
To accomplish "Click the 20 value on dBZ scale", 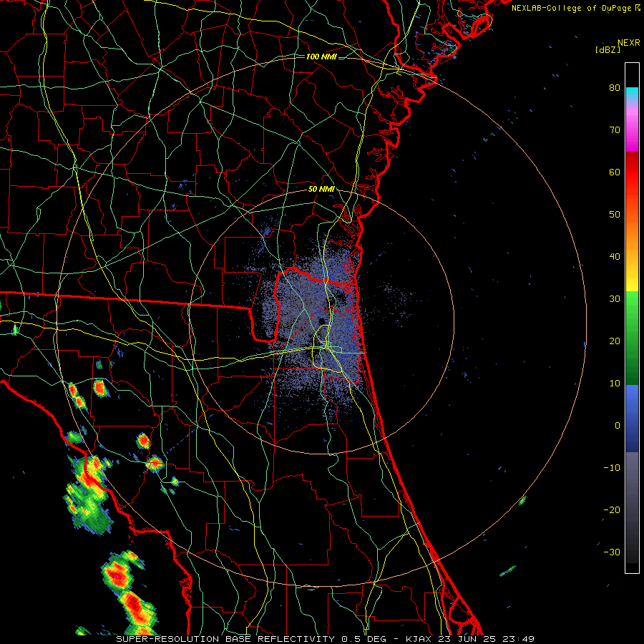I will (x=615, y=341).
